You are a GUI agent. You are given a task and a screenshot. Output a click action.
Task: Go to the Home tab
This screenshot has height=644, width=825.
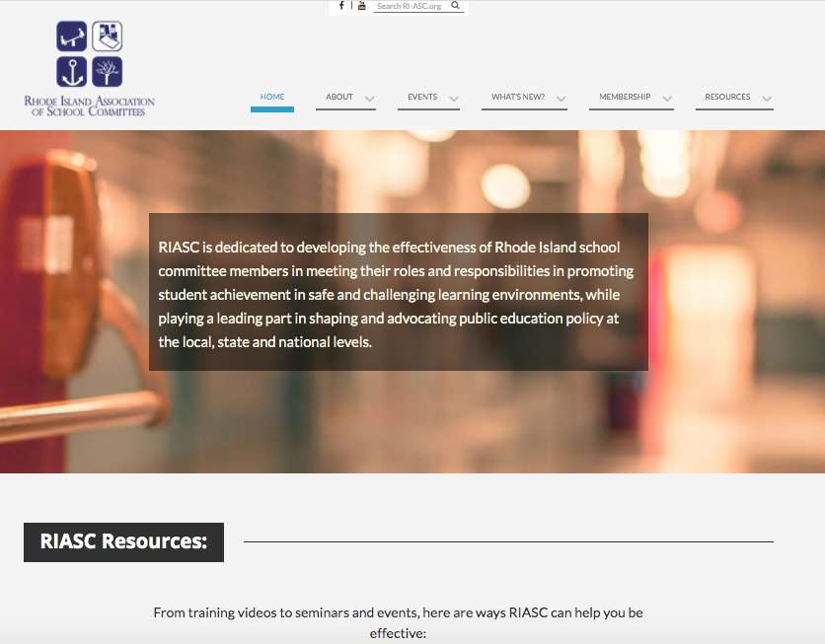[272, 97]
